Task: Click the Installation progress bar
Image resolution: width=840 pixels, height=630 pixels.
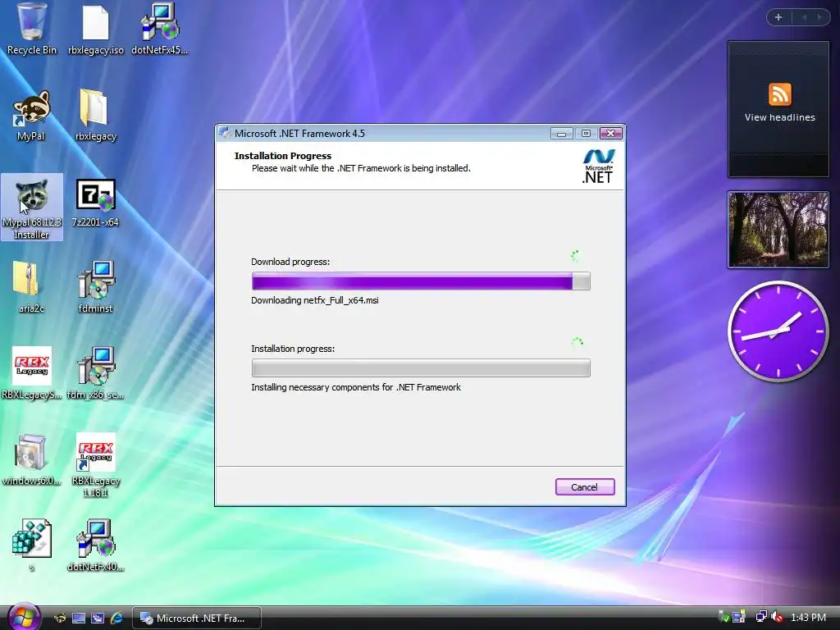Action: (x=421, y=368)
